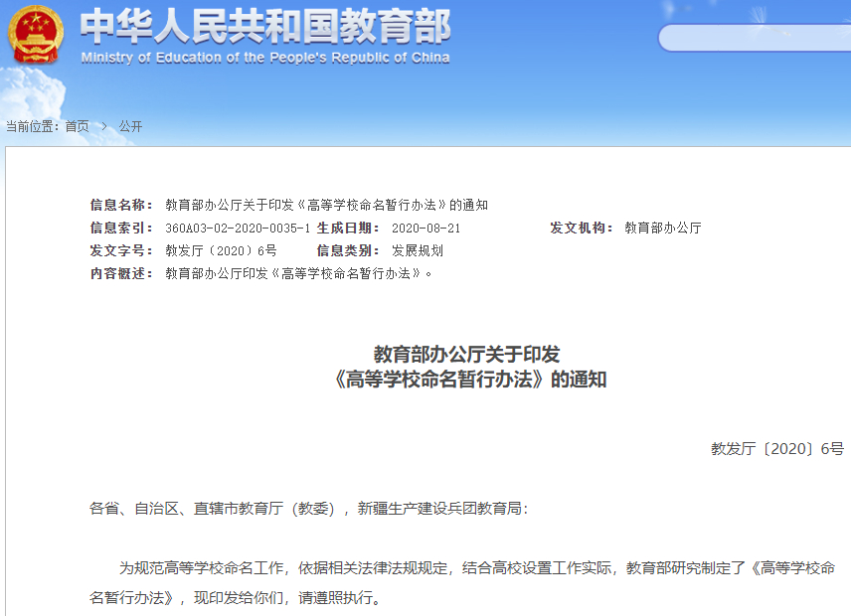
Task: Click the issuing body 教育部办公厅 value
Action: [x=663, y=228]
